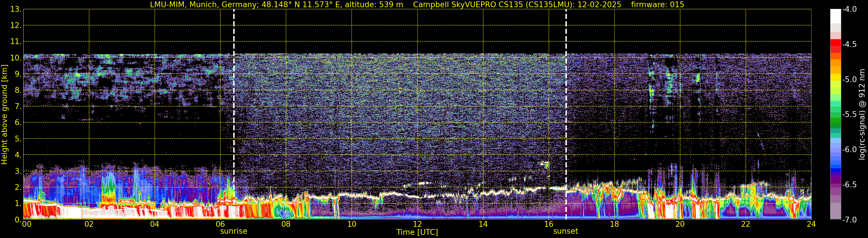This screenshot has width=868, height=238.
Task: Click the height tick label "3."
Action: (x=18, y=171)
